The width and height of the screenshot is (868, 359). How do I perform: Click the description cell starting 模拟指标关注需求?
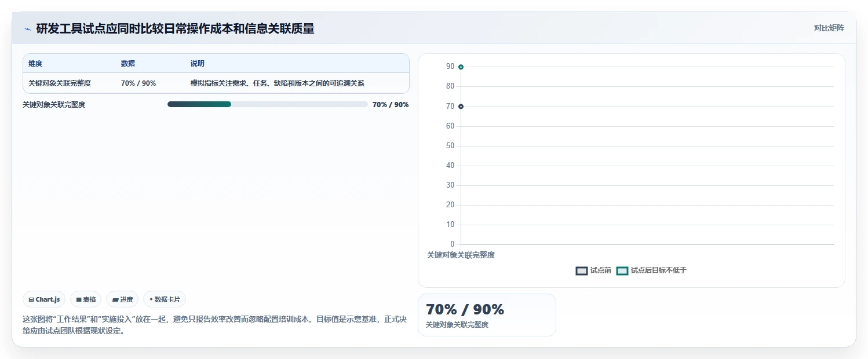pyautogui.click(x=278, y=83)
